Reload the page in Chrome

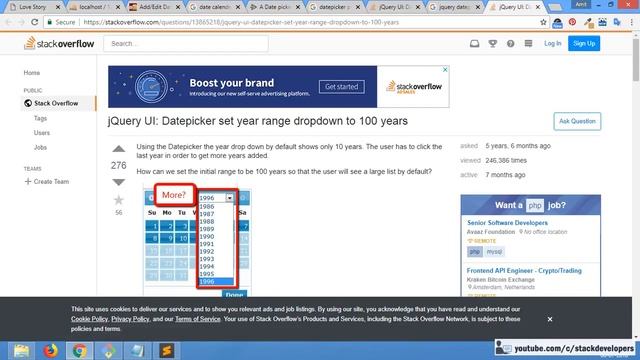34,22
